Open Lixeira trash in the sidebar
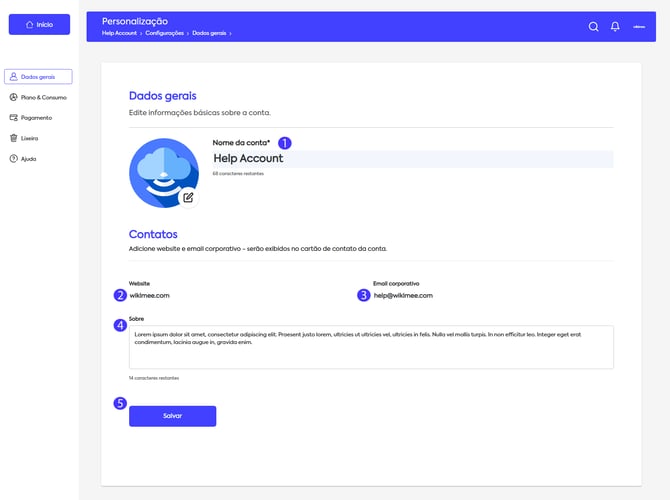This screenshot has height=500, width=670. (x=29, y=138)
